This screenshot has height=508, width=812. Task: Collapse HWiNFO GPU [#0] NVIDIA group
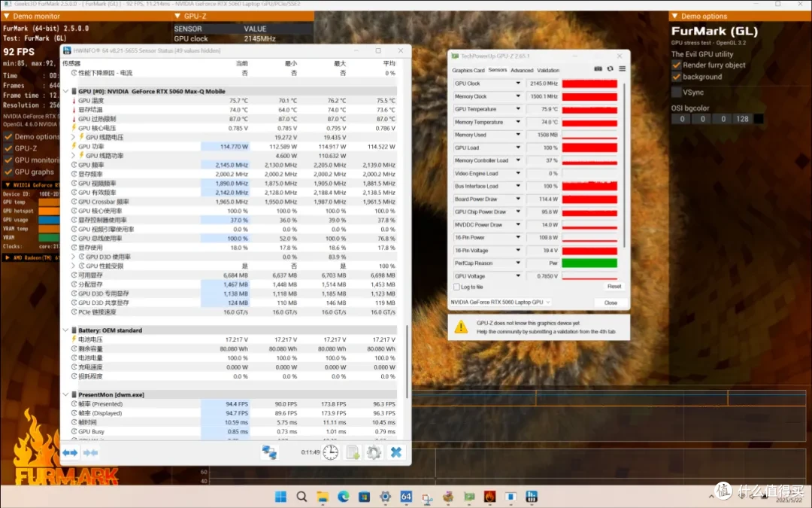click(65, 91)
